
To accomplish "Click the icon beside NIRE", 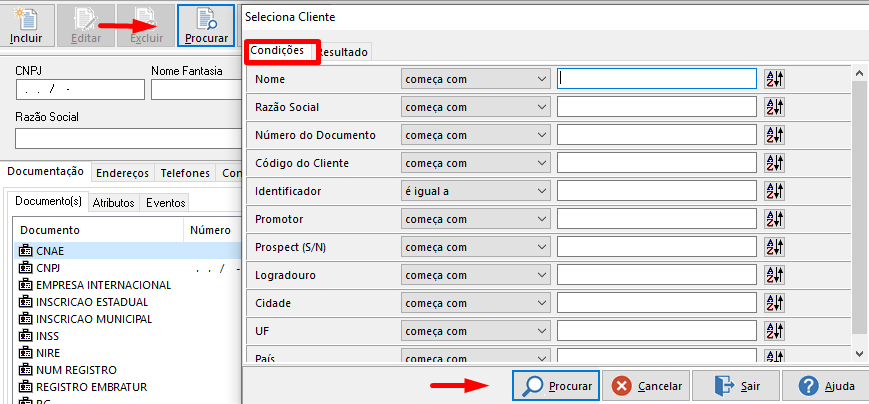I will click(25, 353).
